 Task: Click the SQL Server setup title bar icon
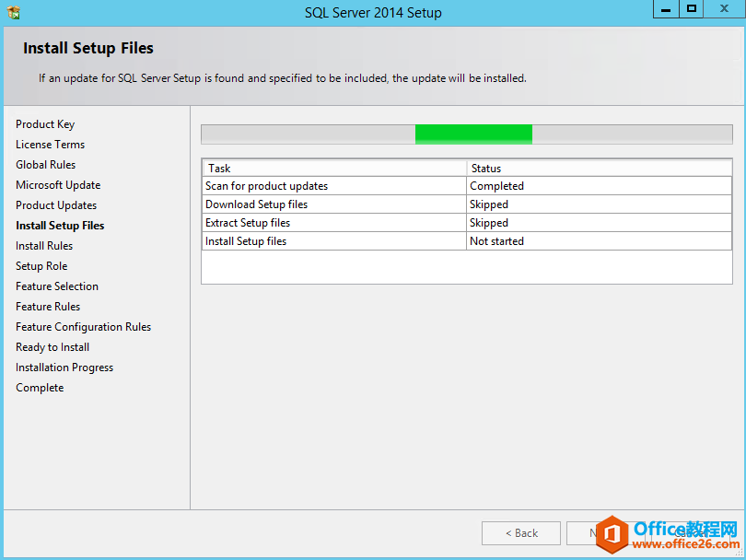coord(14,12)
